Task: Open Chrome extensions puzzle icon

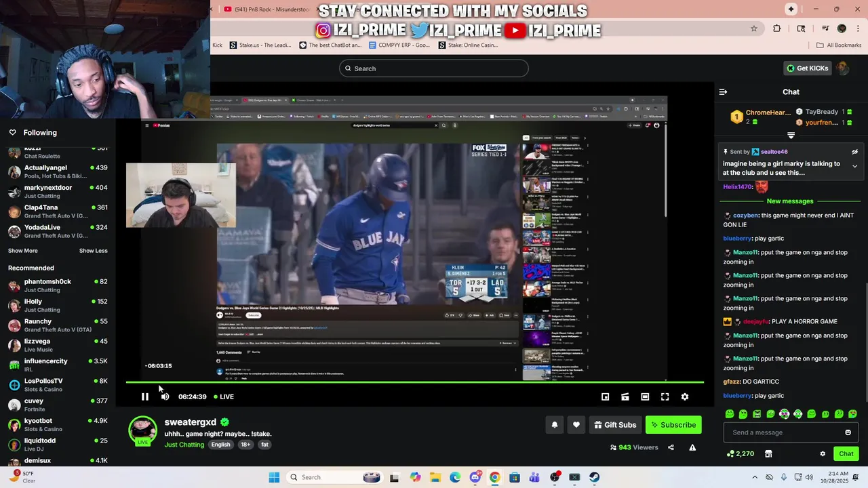Action: 777,28
